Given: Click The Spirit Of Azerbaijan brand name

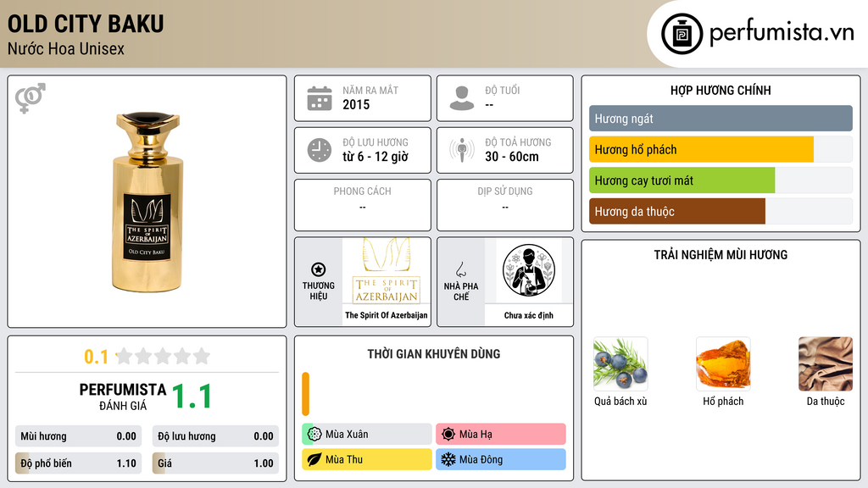Looking at the screenshot, I should tap(387, 315).
